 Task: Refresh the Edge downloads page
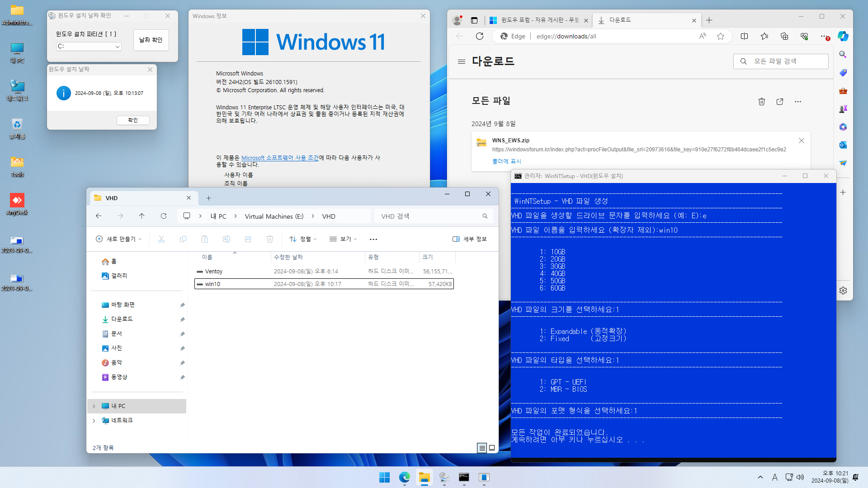(480, 36)
